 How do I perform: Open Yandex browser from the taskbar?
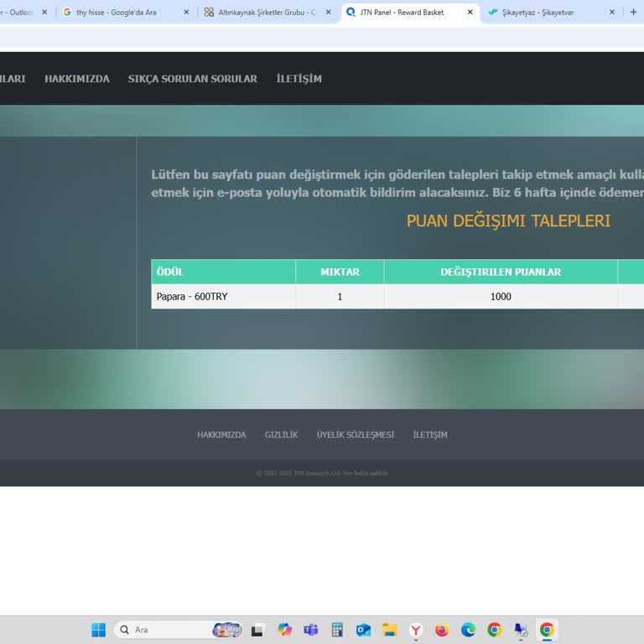(x=416, y=630)
